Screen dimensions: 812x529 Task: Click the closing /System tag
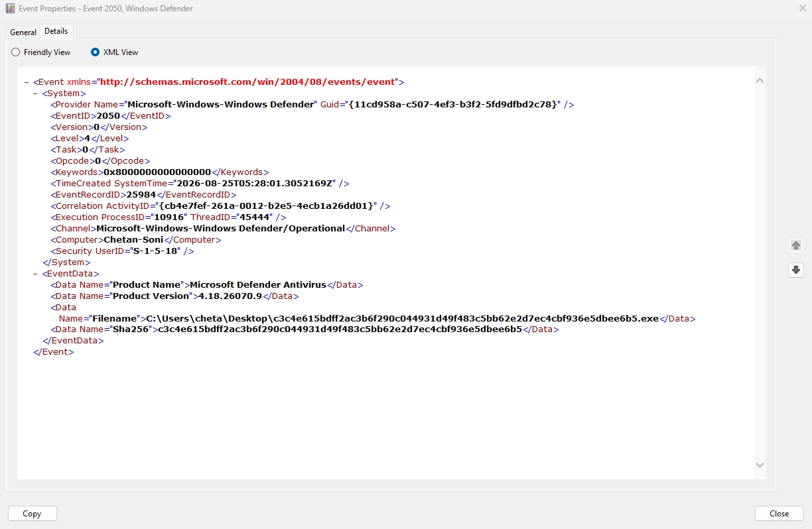(66, 263)
